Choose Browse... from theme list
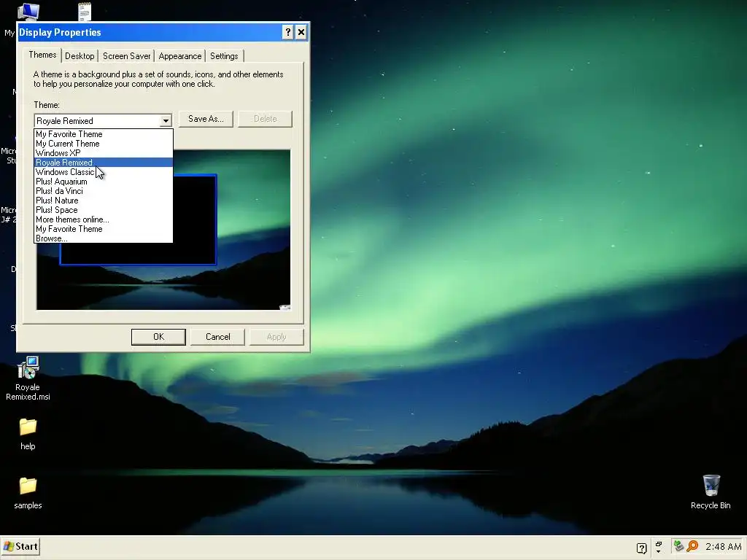747x560 pixels. [x=104, y=238]
